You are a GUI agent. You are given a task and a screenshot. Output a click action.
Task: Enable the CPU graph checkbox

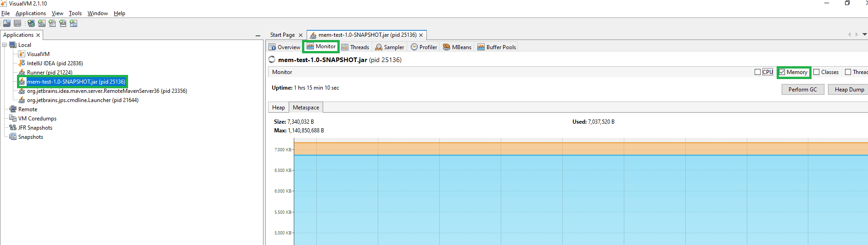(757, 72)
